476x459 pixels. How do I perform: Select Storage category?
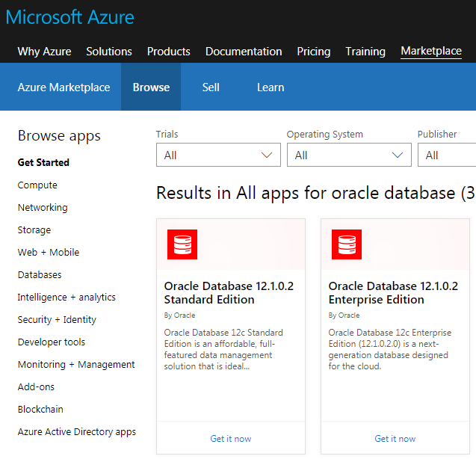(34, 230)
